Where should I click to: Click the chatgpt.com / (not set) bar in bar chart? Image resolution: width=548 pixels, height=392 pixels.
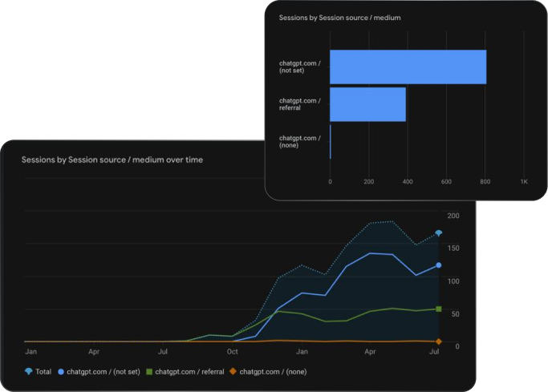click(408, 67)
